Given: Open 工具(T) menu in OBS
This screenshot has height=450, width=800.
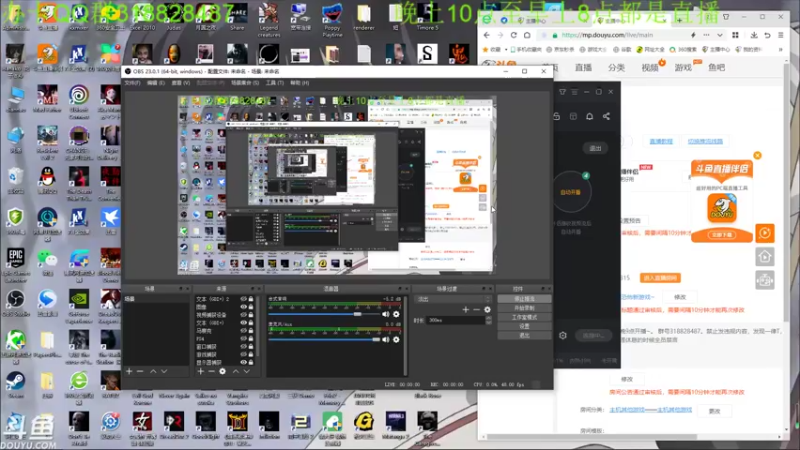Looking at the screenshot, I should [x=274, y=83].
